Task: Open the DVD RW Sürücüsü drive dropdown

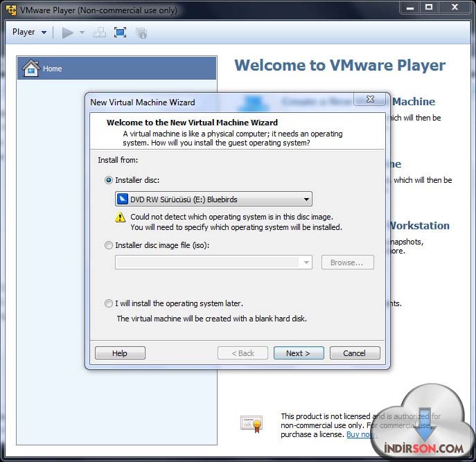Action: (x=213, y=199)
